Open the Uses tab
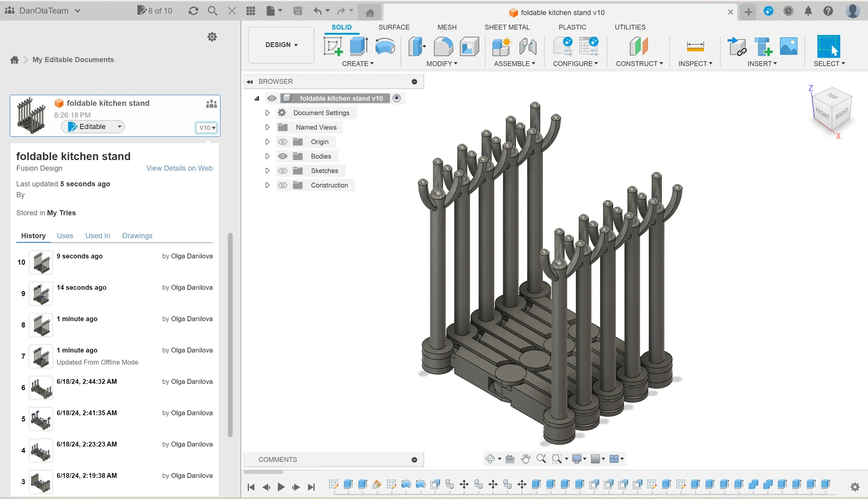The width and height of the screenshot is (868, 499). 65,236
